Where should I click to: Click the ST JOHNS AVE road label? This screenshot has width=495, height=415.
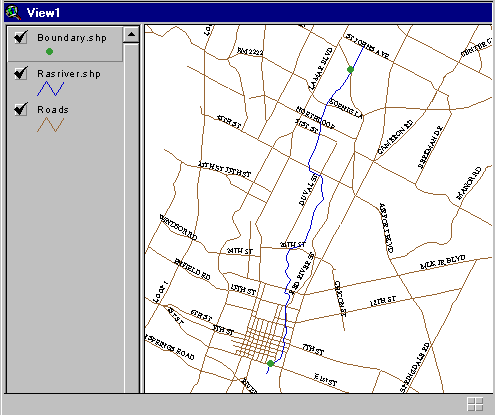(x=367, y=46)
